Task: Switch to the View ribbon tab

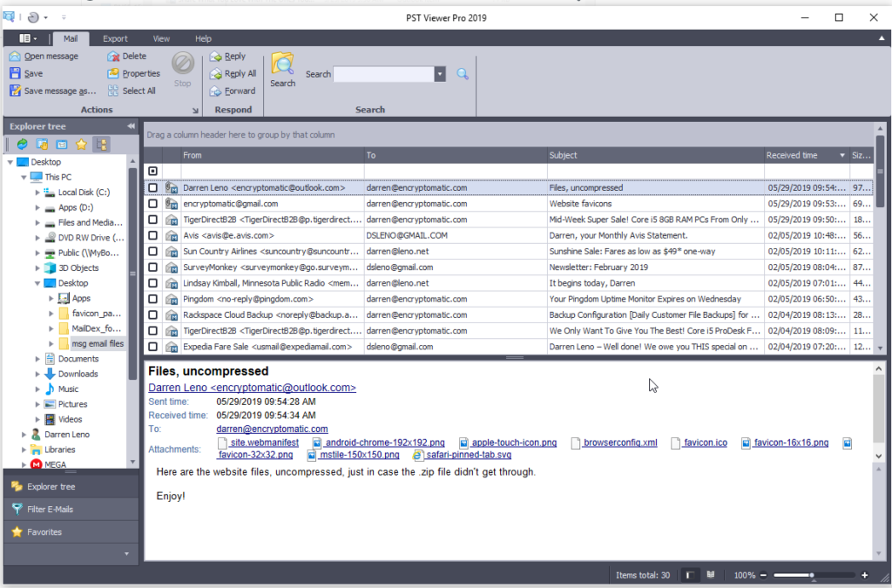Action: 161,38
